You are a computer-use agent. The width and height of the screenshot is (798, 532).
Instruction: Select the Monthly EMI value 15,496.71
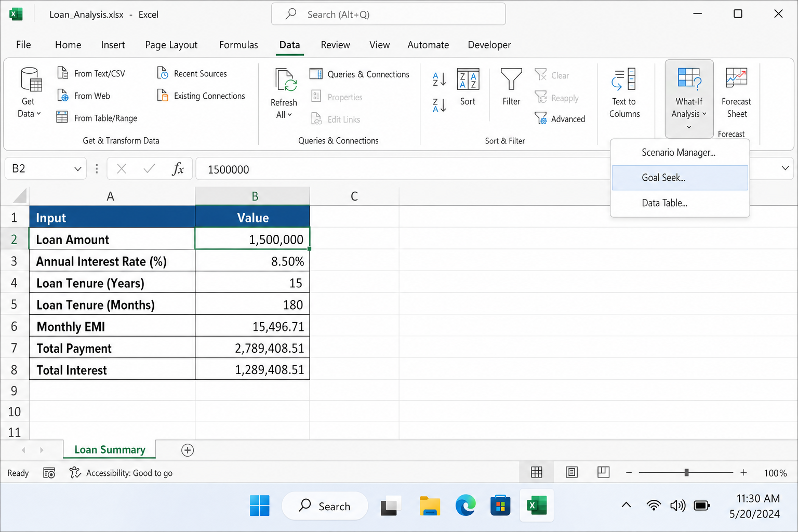click(252, 326)
